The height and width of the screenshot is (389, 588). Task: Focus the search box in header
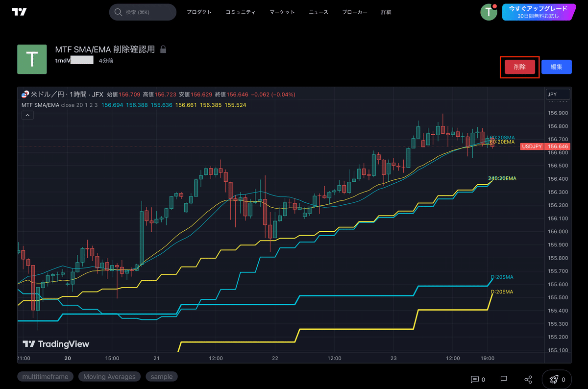[x=143, y=12]
